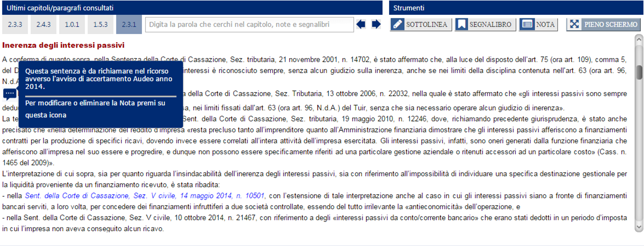Focus the chapter search text field
This screenshot has height=246, width=644.
[249, 25]
